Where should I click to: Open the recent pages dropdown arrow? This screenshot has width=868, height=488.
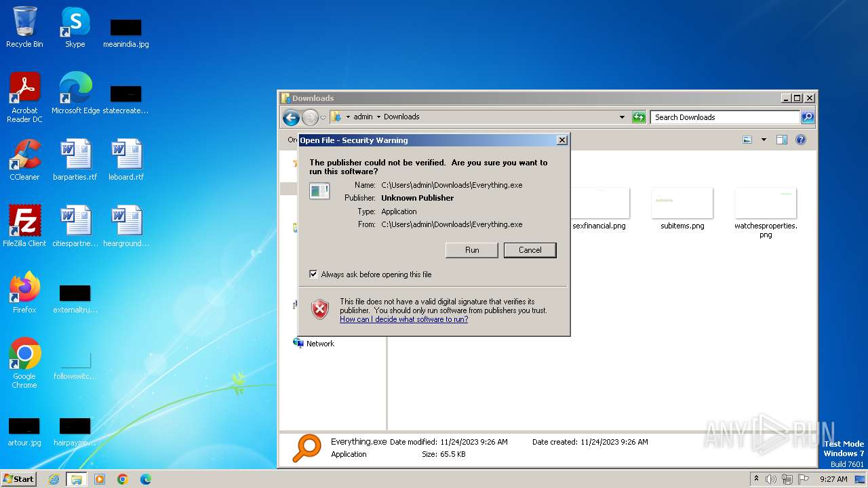pos(323,117)
